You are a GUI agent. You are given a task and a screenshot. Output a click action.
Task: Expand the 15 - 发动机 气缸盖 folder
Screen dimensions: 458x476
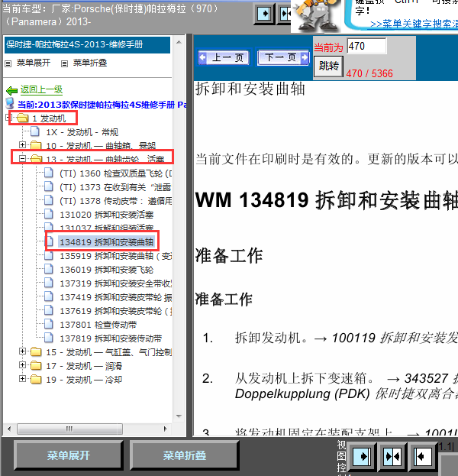tap(22, 351)
